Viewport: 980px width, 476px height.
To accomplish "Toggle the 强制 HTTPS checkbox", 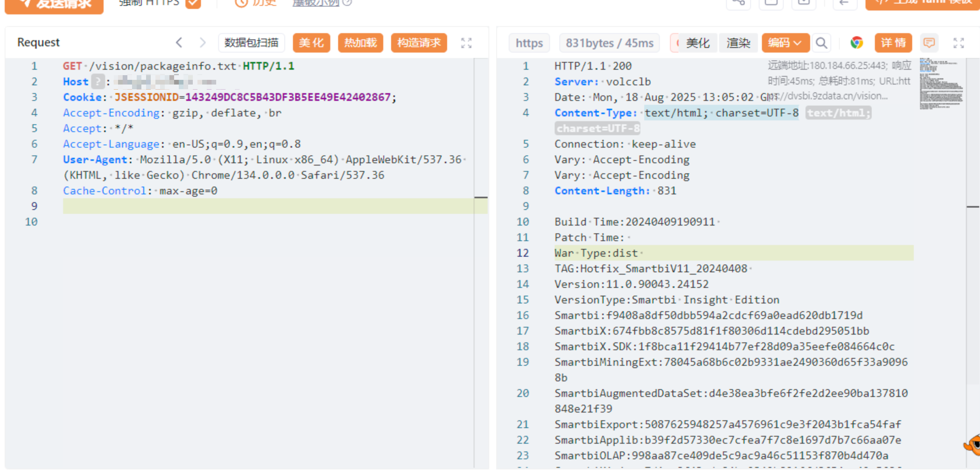I will point(193,3).
